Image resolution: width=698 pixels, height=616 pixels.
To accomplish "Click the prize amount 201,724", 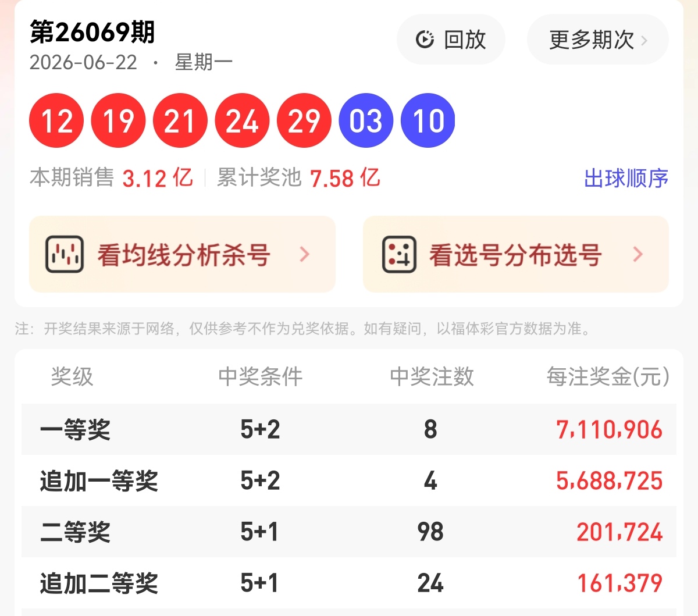I will coord(619,532).
